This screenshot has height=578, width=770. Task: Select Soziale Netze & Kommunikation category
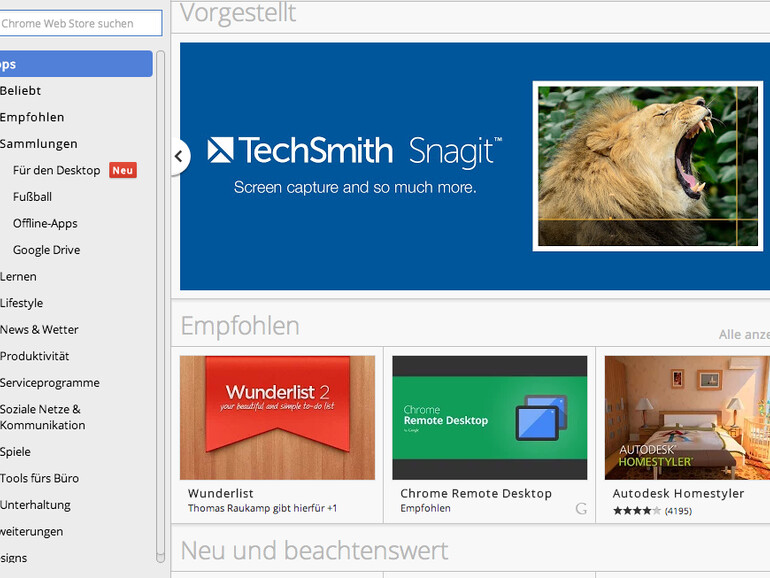click(x=43, y=417)
